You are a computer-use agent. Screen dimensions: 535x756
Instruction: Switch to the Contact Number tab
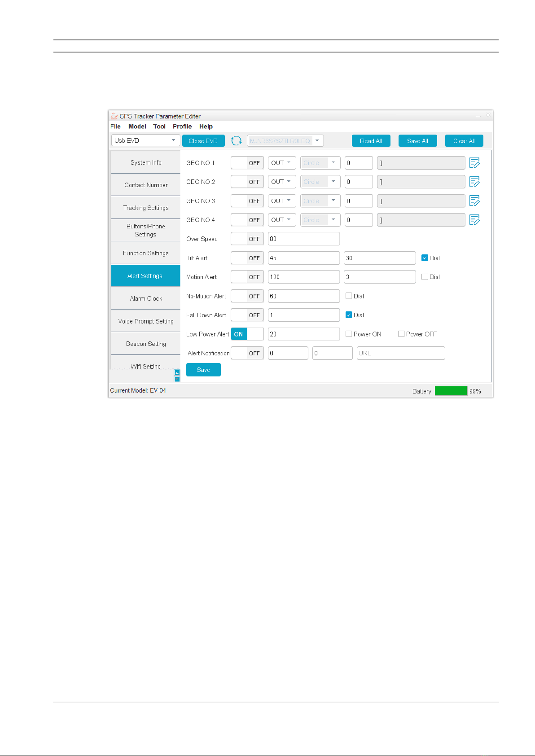point(145,185)
